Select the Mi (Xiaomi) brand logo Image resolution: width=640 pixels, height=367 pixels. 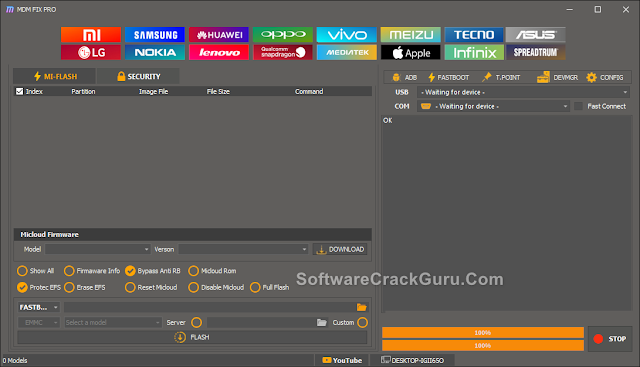[x=91, y=35]
